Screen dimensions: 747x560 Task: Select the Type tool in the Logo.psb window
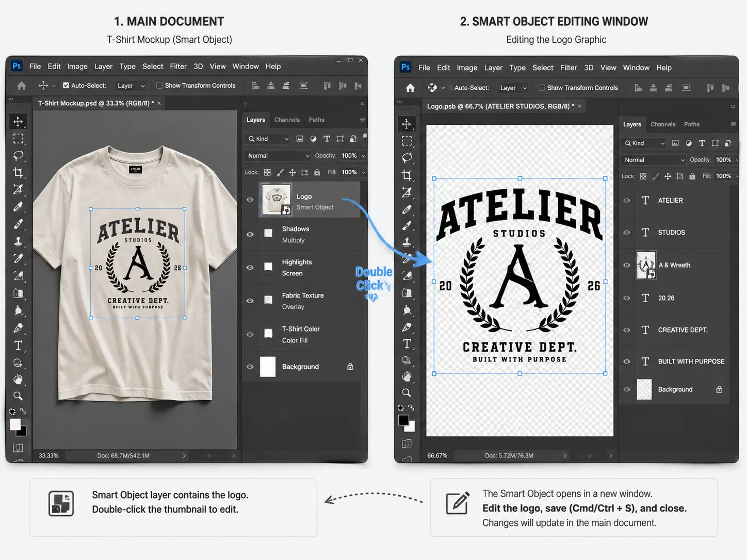pyautogui.click(x=407, y=344)
